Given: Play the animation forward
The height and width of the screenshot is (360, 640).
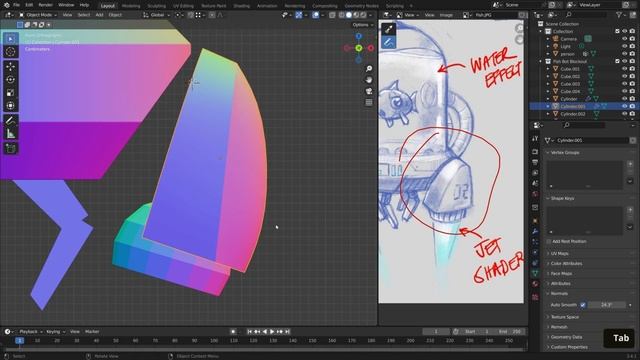Looking at the screenshot, I should [272, 332].
